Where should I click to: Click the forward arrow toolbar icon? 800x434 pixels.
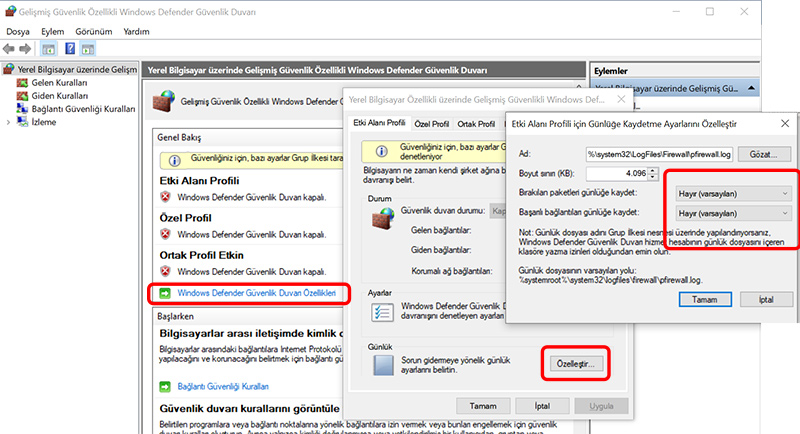click(25, 49)
